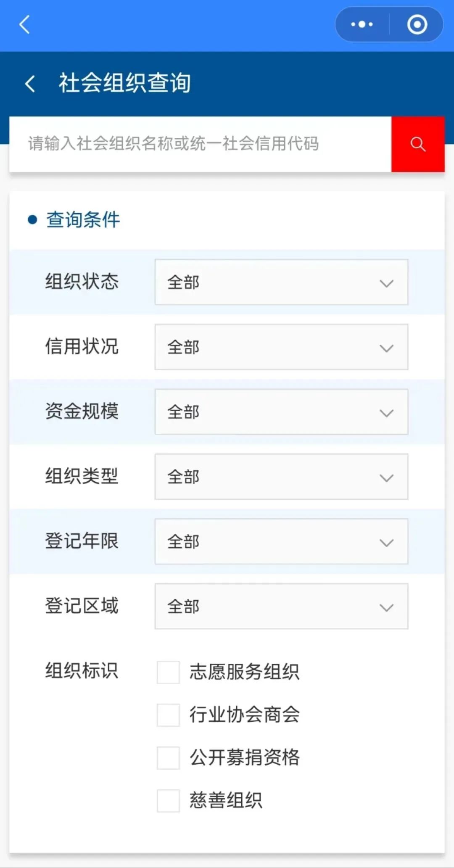Check the 行业协会商会 checkbox

pyautogui.click(x=167, y=715)
